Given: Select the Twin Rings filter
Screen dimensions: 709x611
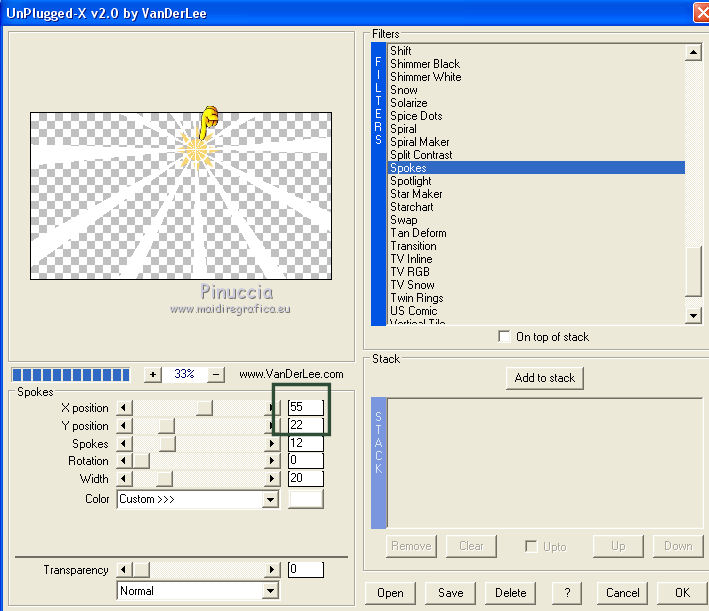Looking at the screenshot, I should click(416, 298).
